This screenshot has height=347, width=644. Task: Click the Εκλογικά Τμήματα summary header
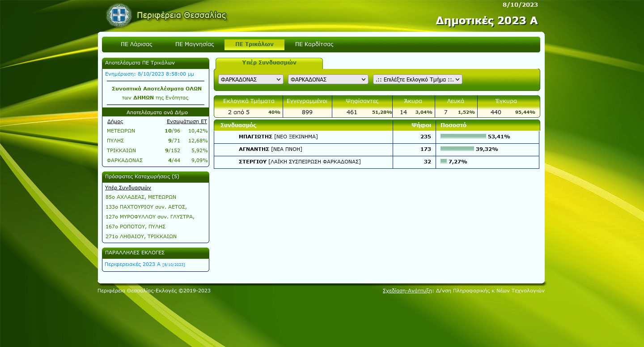tap(248, 101)
